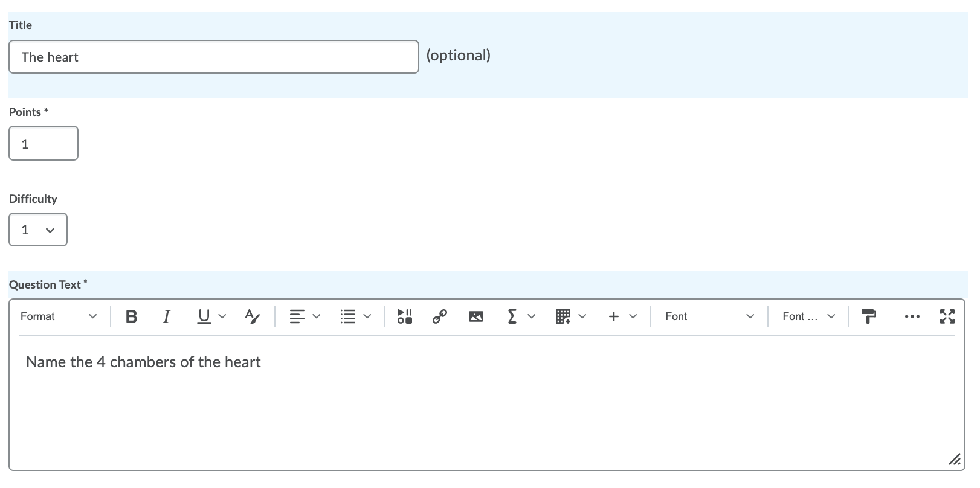The height and width of the screenshot is (488, 980).
Task: Click the Title field containing 'The heart'
Action: tap(213, 57)
